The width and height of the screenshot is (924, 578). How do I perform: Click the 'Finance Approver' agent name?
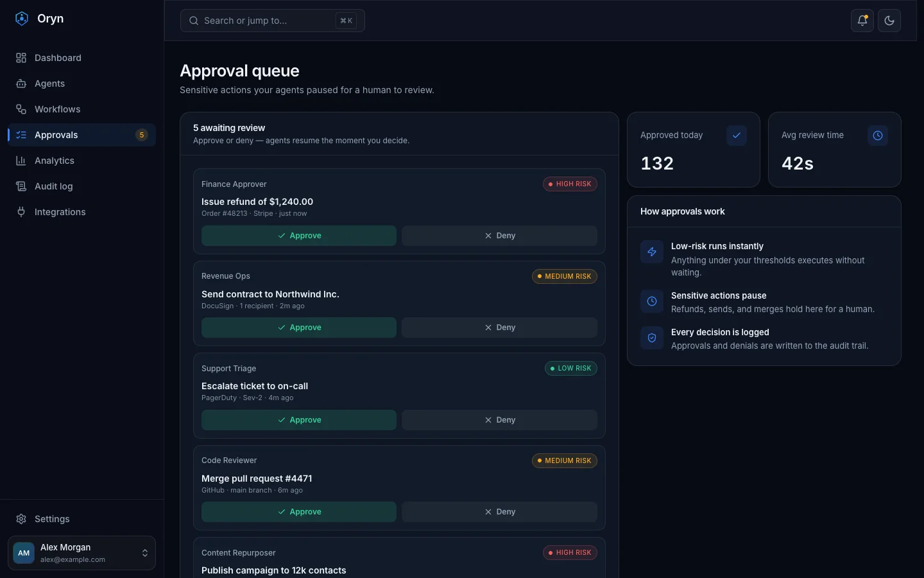pyautogui.click(x=234, y=184)
